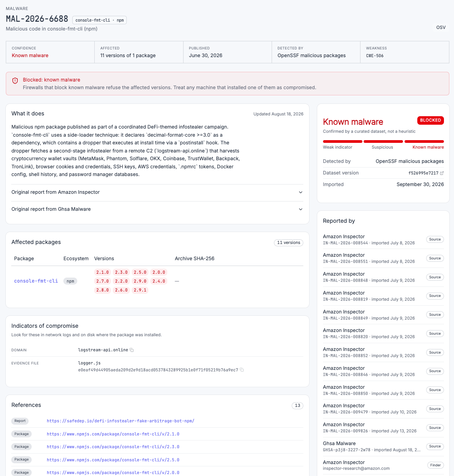Image resolution: width=454 pixels, height=476 pixels.
Task: Click Source badge for GHSA-p3j8-3227-2w78
Action: coord(435,446)
